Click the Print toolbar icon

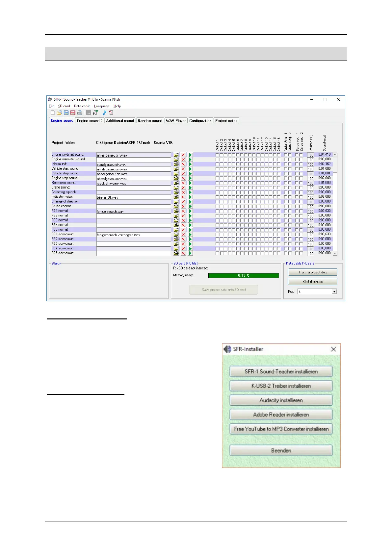tap(80, 113)
